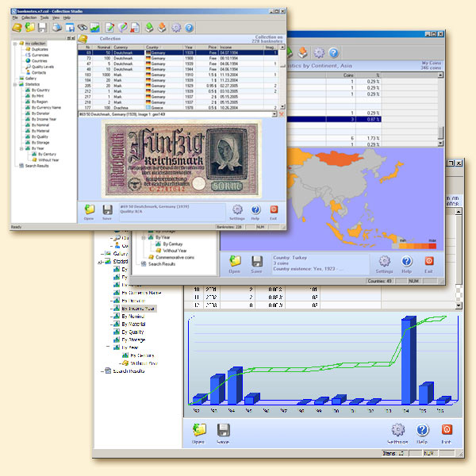Open the Collection menu

29,17
